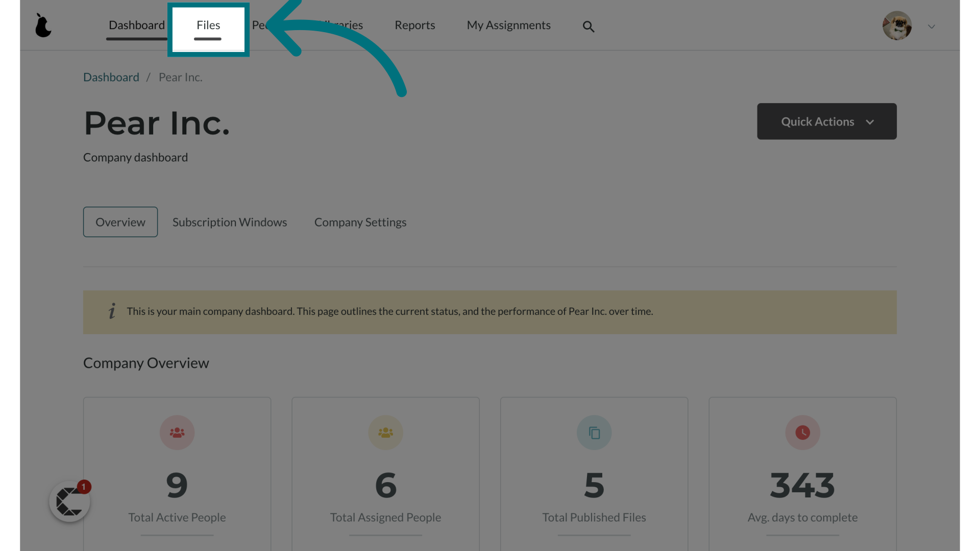Click the search magnifying glass icon
The height and width of the screenshot is (551, 980).
tap(589, 26)
